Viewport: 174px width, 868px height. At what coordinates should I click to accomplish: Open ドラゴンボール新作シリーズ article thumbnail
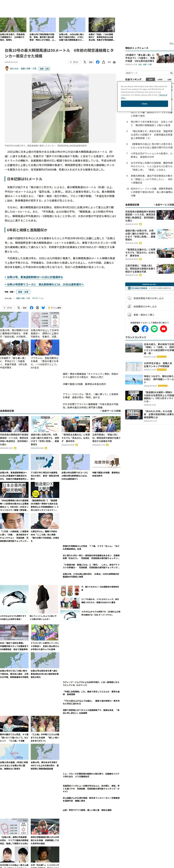(45, 632)
